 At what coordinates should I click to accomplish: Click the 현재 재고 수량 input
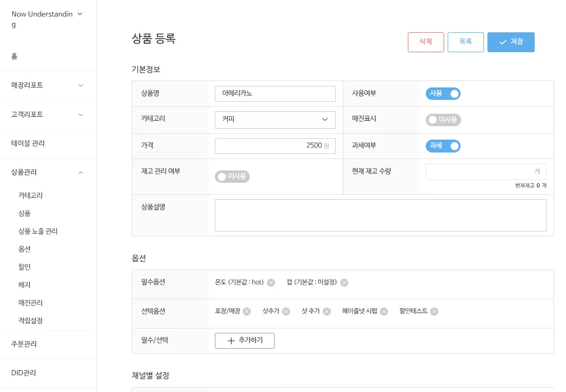[486, 172]
